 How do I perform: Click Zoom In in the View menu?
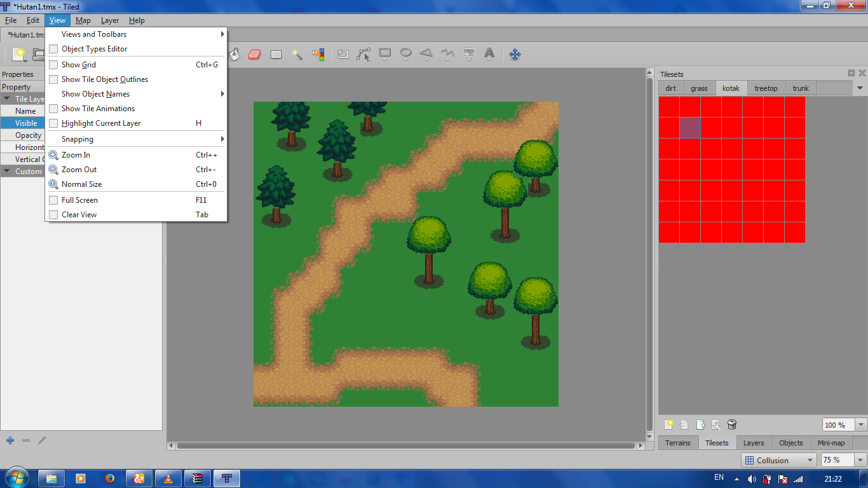76,155
